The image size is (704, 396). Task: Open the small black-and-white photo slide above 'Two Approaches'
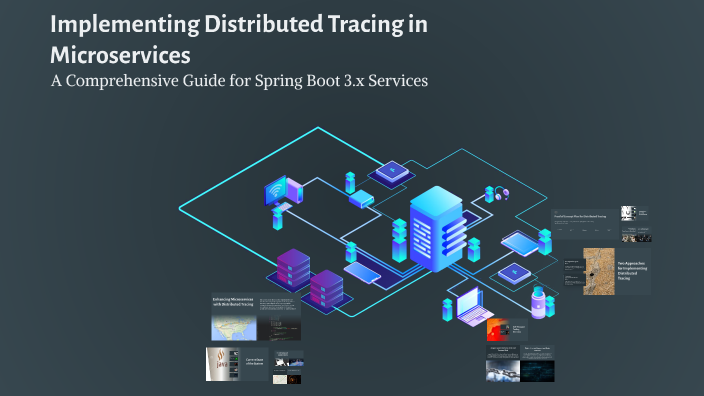coord(635,213)
